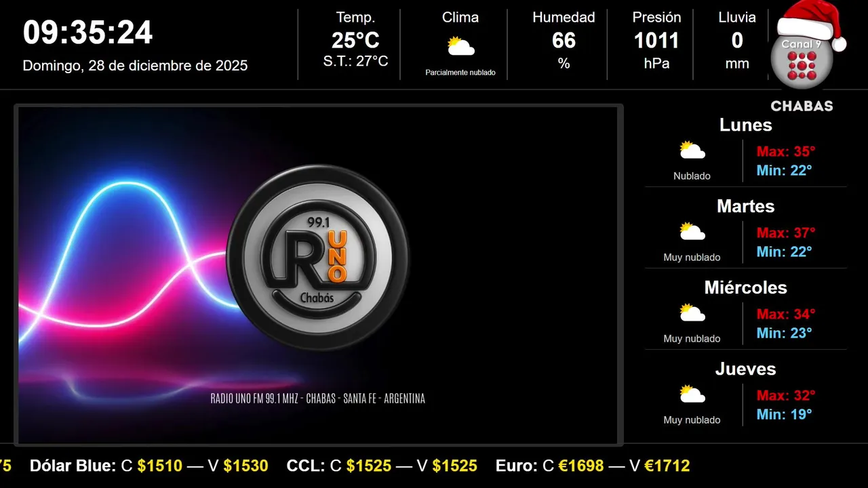Click the temperature value 25°C
Viewport: 868px width, 488px height.
click(355, 41)
